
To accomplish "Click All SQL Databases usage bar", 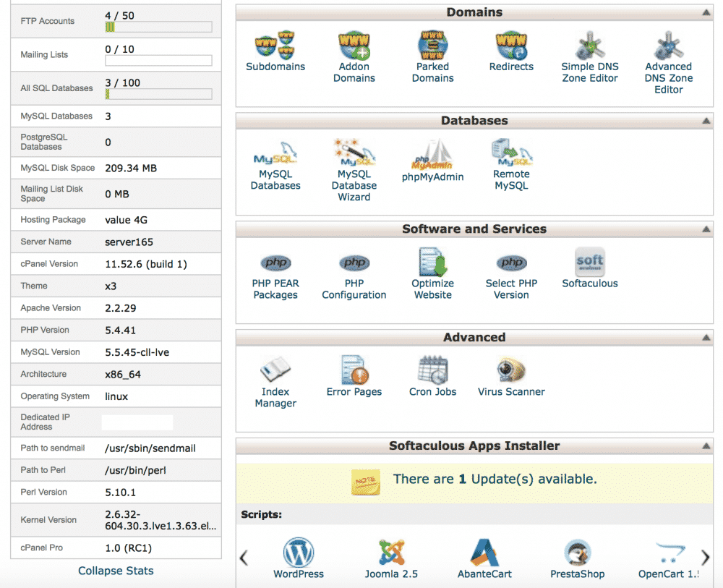I will coord(158,94).
